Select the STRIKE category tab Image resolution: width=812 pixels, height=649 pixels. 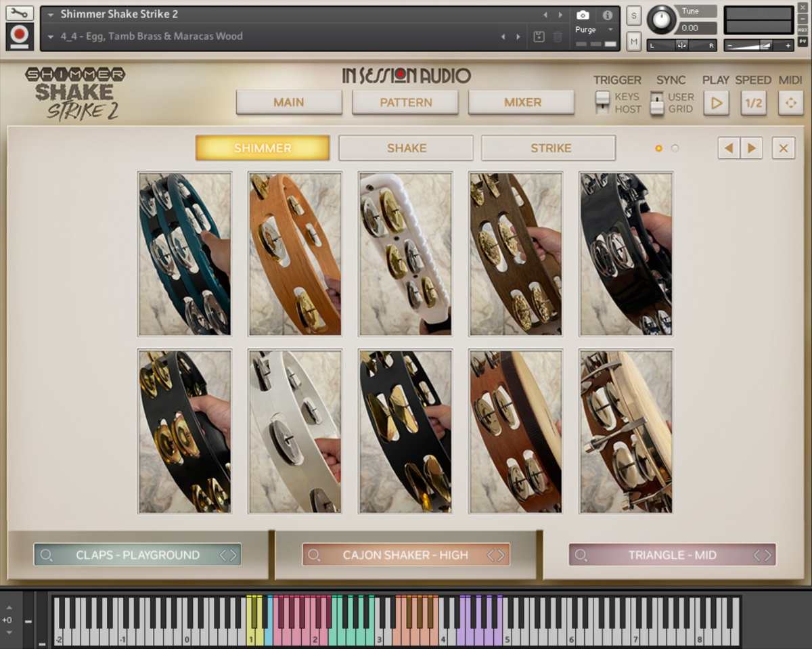coord(549,148)
